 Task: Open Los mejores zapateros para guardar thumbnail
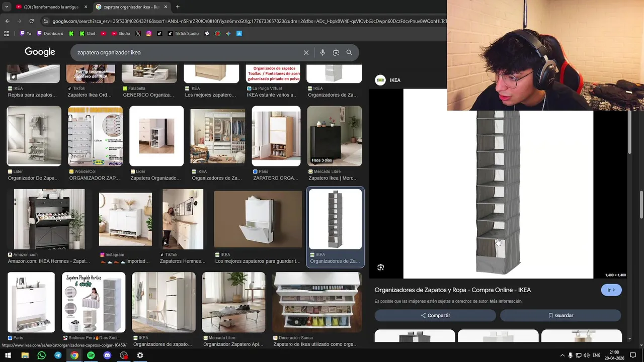click(x=258, y=219)
